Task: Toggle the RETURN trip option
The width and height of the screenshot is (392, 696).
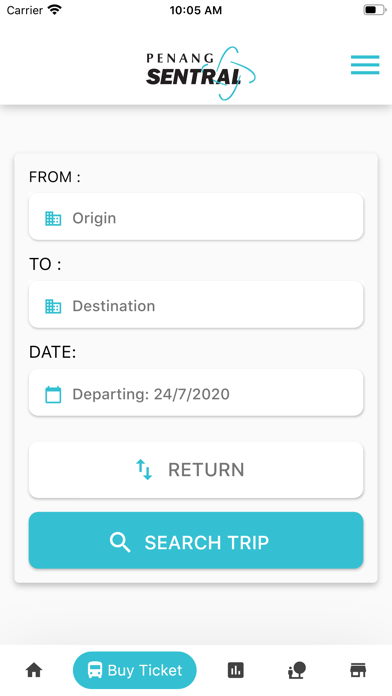Action: pos(196,470)
